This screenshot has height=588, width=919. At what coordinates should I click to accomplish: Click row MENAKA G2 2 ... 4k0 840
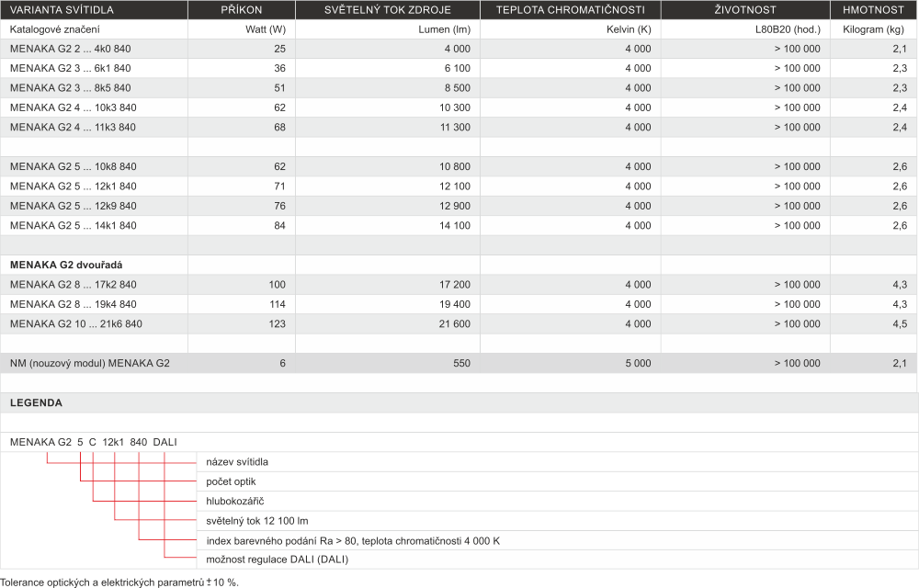tap(459, 49)
